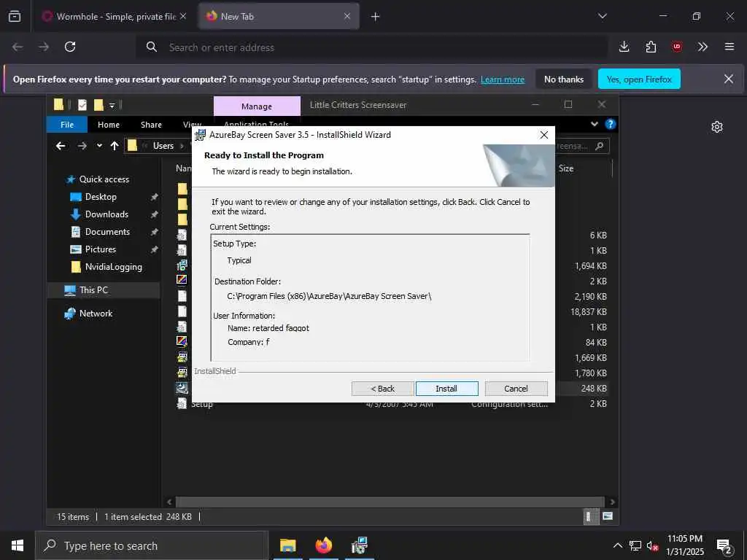Open the Windows notification center
The width and height of the screenshot is (747, 560).
point(724,546)
